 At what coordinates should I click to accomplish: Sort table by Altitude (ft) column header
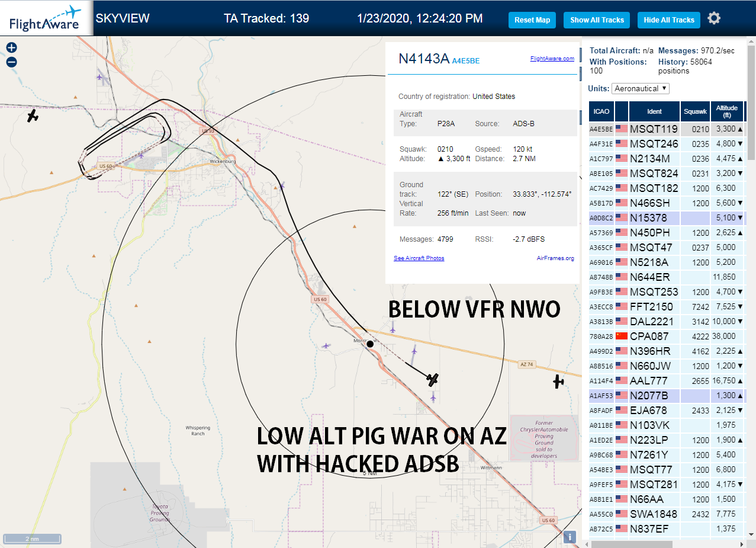[x=727, y=111]
